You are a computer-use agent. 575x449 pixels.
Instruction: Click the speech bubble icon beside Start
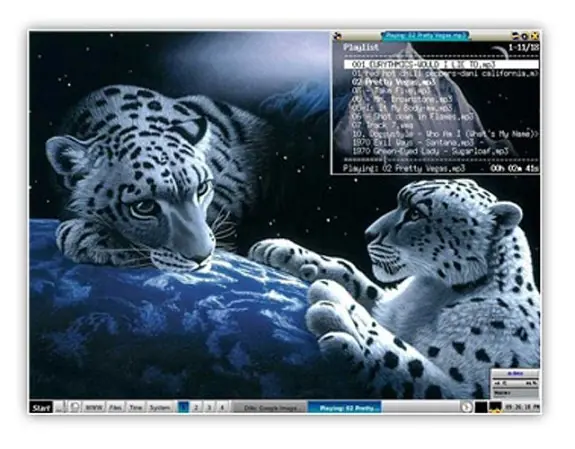click(x=75, y=407)
